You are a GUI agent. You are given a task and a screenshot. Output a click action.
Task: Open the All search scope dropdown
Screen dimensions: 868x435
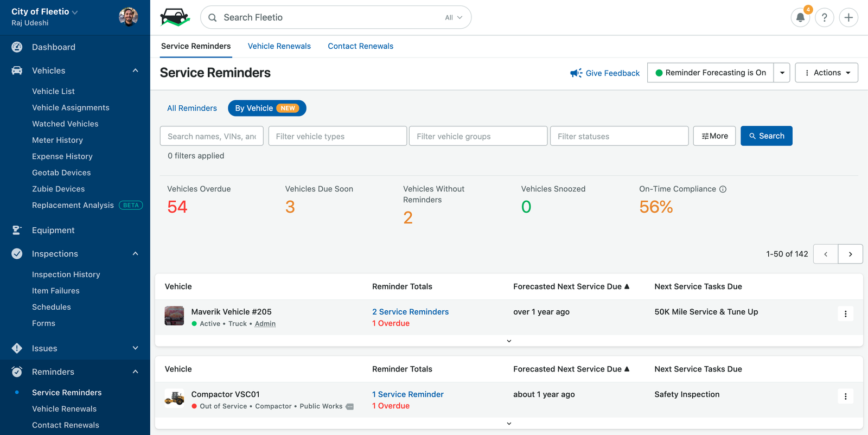(454, 17)
